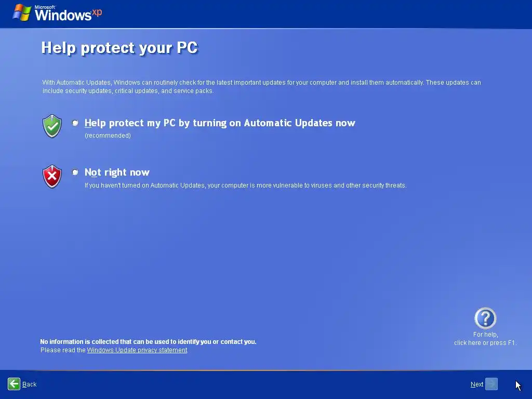
Task: Click the 'No information is collected' bold notice
Action: point(148,342)
